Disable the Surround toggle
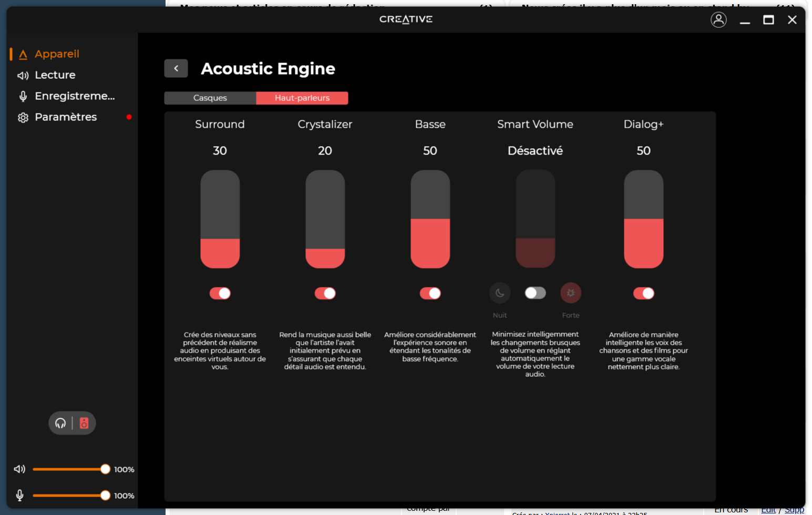 click(220, 293)
